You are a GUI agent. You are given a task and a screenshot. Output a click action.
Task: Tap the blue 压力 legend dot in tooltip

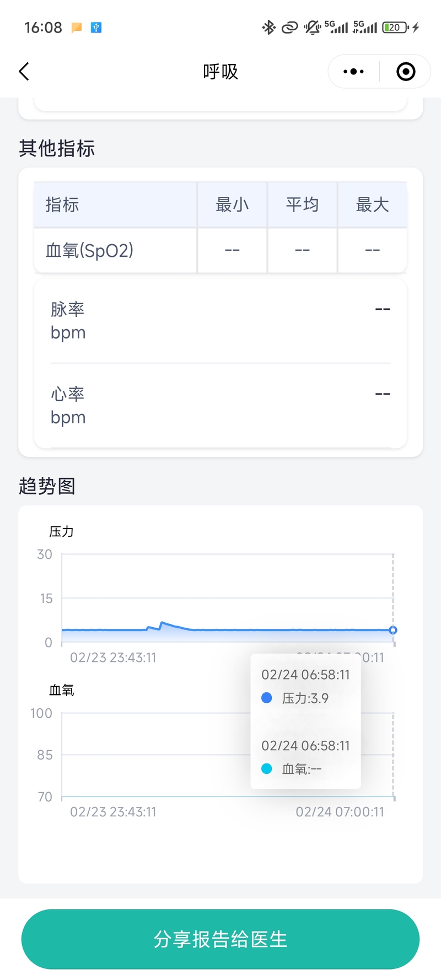pos(267,698)
